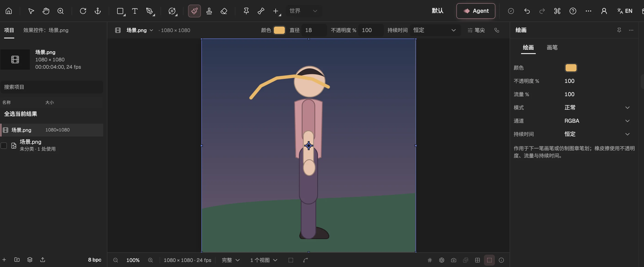
Task: Select the Pen tool
Action: click(x=150, y=11)
